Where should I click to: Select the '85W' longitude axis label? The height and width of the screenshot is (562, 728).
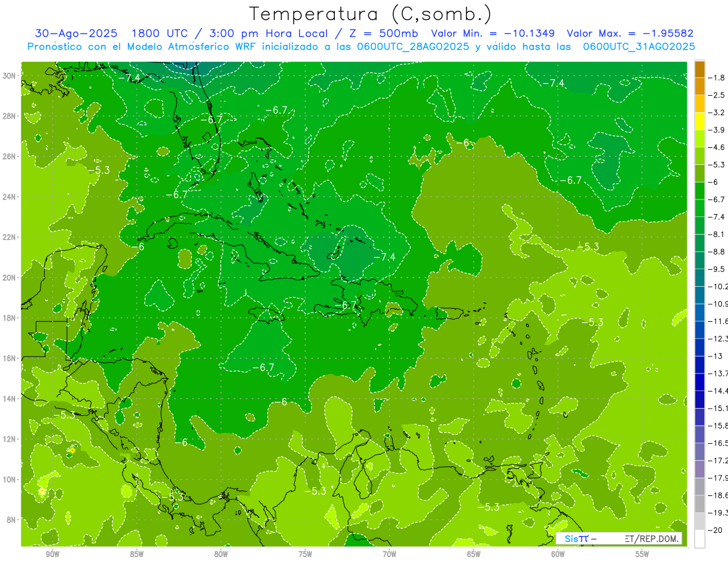[x=136, y=554]
